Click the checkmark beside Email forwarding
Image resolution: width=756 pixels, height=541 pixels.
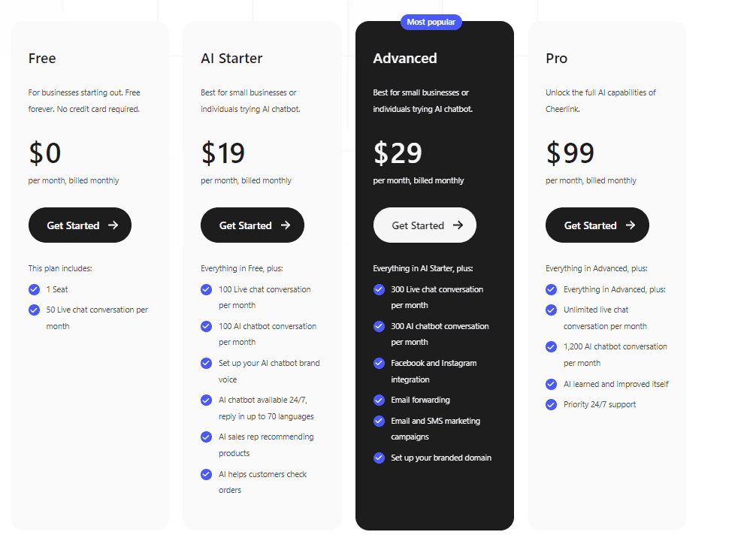tap(379, 400)
